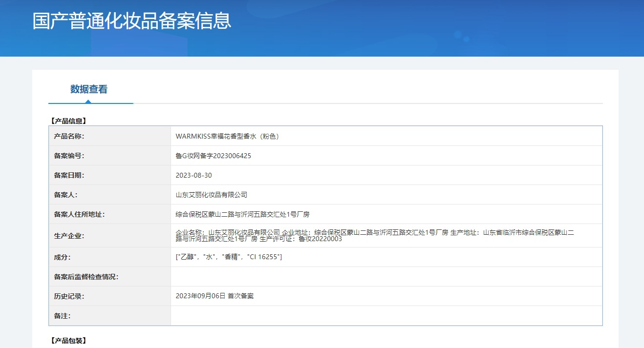This screenshot has height=348, width=644.
Task: Select the 生产企业 details text with 鲁妆20220003
Action: (375, 236)
